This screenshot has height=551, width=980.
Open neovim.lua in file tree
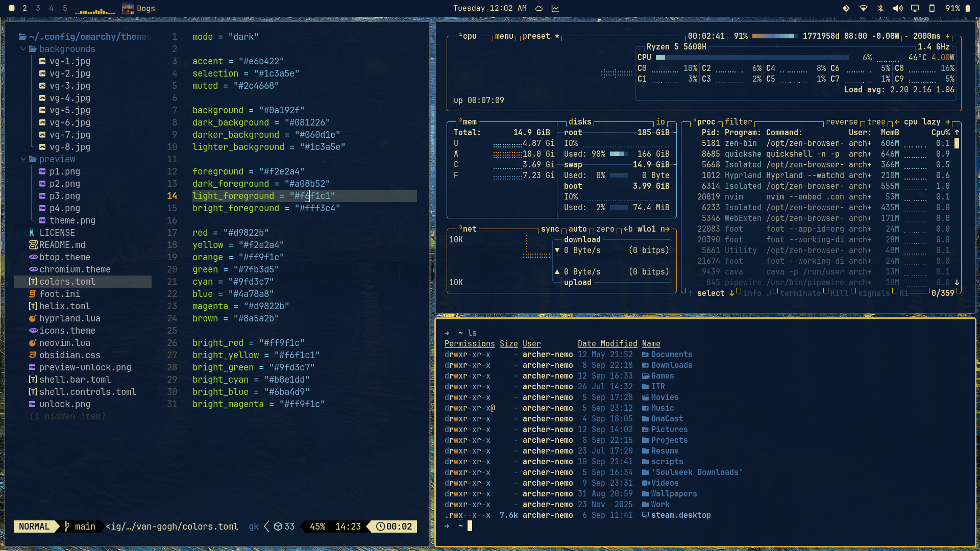click(x=65, y=343)
